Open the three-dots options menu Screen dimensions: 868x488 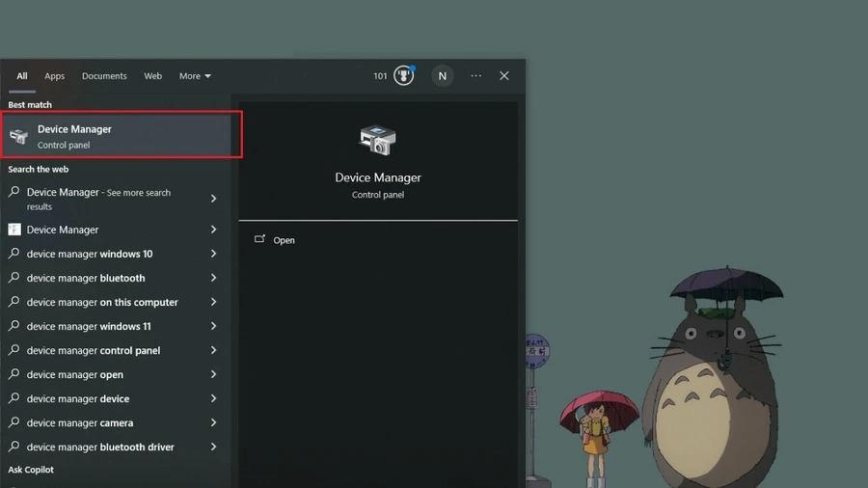click(x=476, y=76)
